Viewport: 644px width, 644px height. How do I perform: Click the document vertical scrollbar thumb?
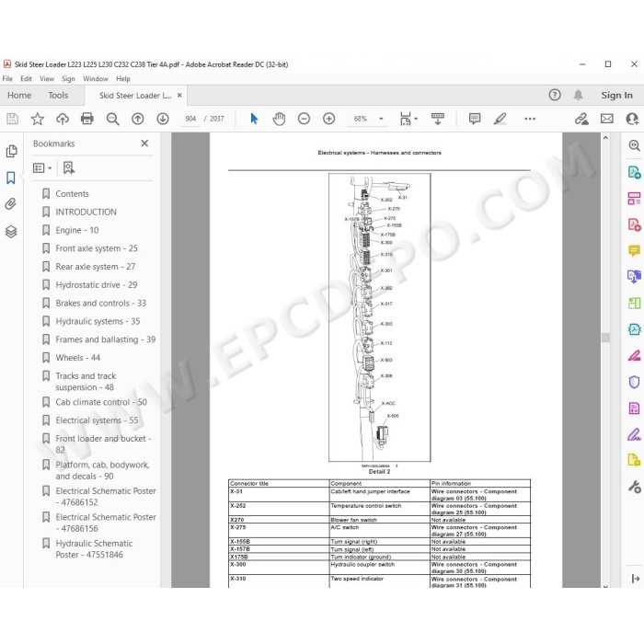(x=605, y=338)
